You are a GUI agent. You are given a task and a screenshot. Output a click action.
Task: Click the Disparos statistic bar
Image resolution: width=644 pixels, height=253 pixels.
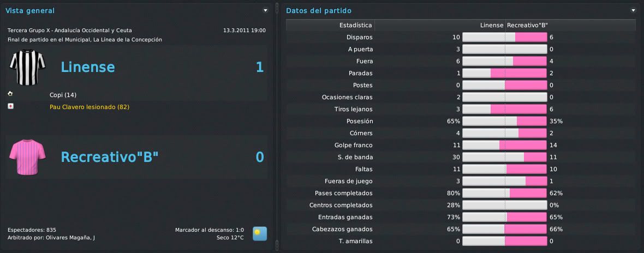pos(505,37)
